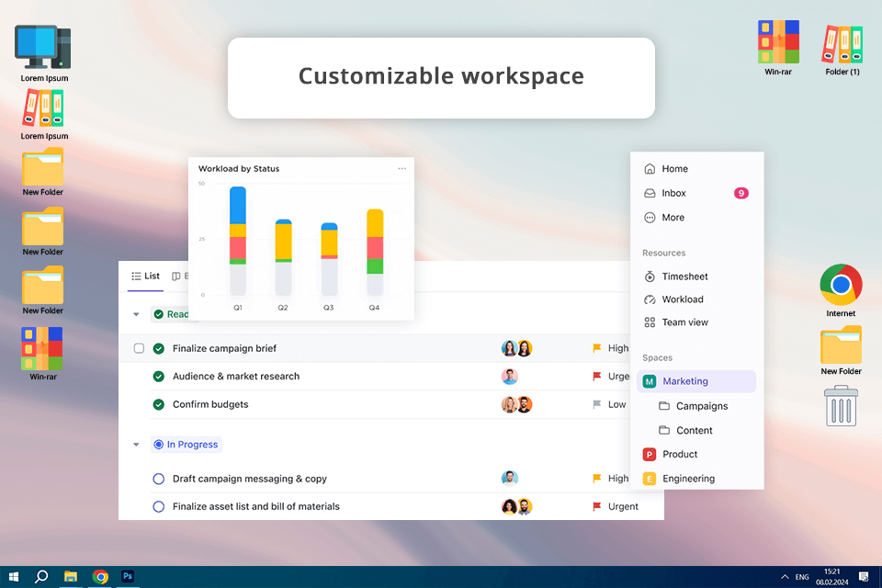Collapse the Ready group arrow
This screenshot has width=882, height=588.
pos(136,314)
